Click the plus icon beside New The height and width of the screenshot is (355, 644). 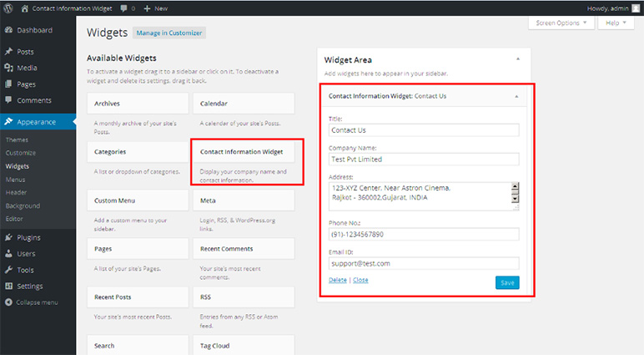pos(147,8)
